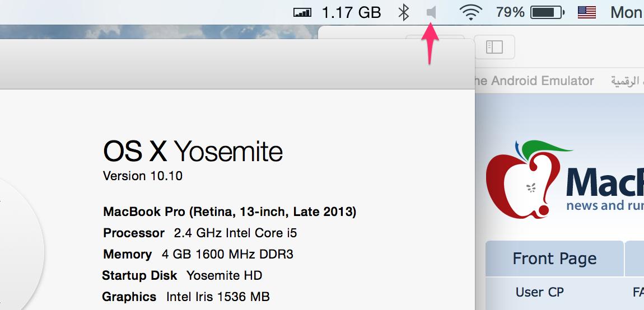Screen dimensions: 644x310
Task: Click the Graphics Intel Iris line
Action: click(x=185, y=297)
